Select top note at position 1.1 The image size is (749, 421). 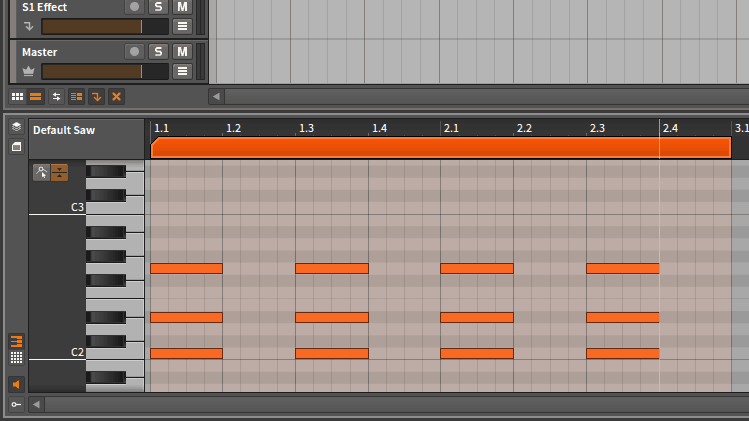point(186,269)
